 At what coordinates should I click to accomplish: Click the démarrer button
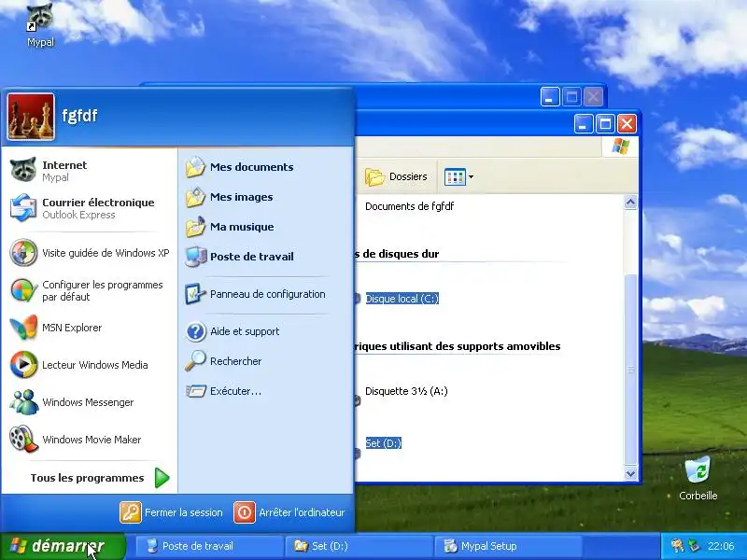pos(62,546)
